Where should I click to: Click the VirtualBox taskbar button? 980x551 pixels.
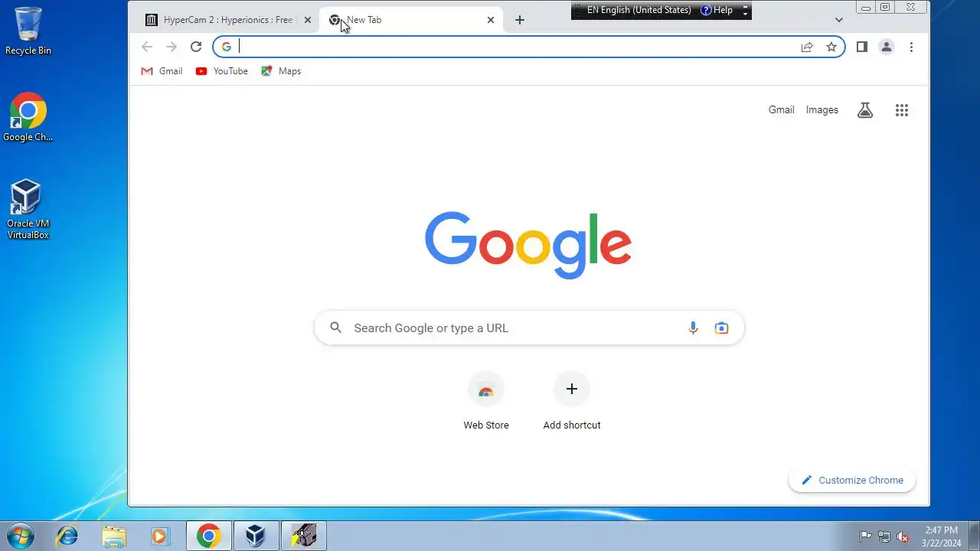256,536
